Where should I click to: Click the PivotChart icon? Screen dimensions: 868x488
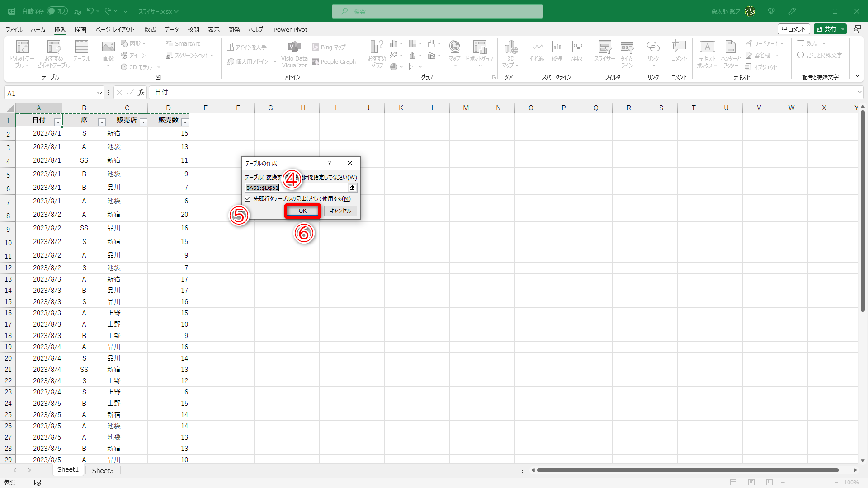(479, 48)
